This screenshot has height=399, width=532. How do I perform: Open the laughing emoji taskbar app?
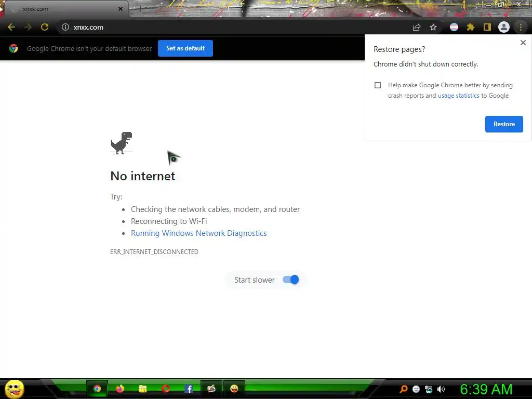pos(234,389)
